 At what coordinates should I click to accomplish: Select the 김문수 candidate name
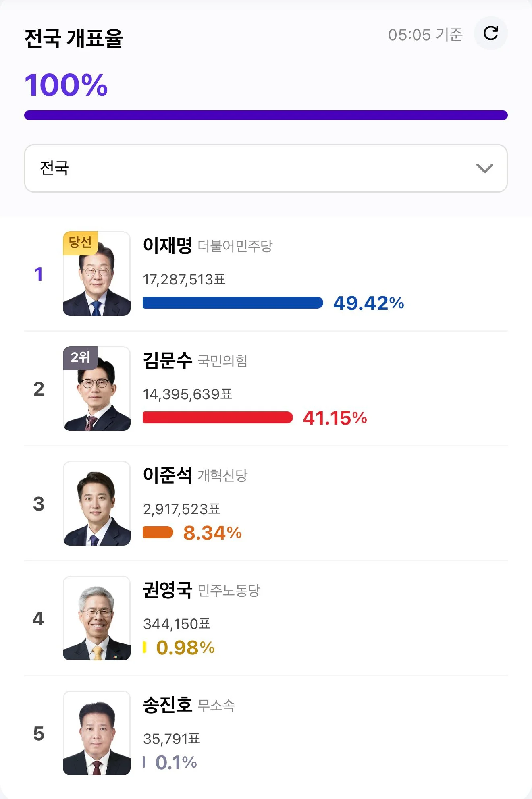pyautogui.click(x=168, y=360)
